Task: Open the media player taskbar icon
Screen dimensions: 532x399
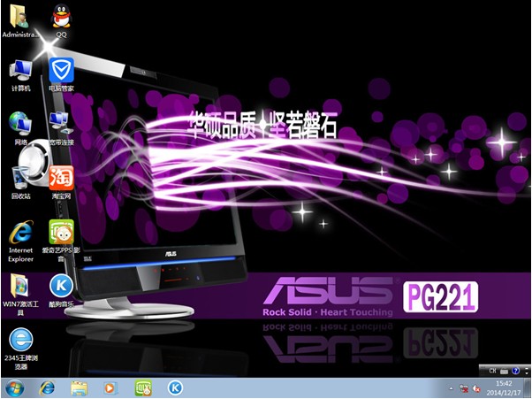Action: pos(110,388)
